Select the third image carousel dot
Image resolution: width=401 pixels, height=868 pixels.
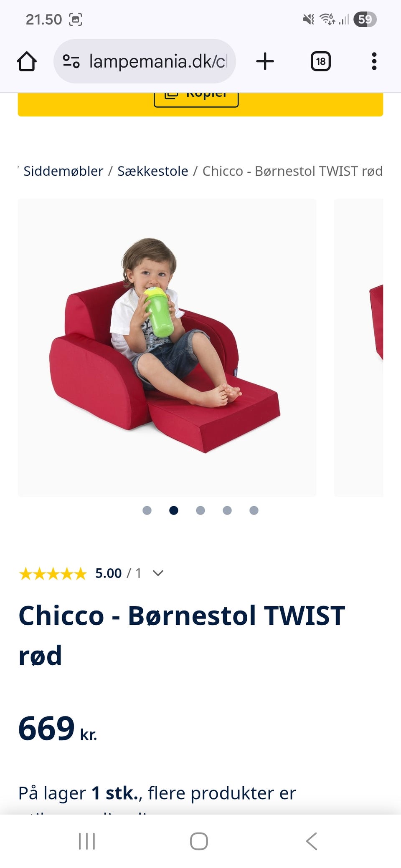click(x=200, y=510)
